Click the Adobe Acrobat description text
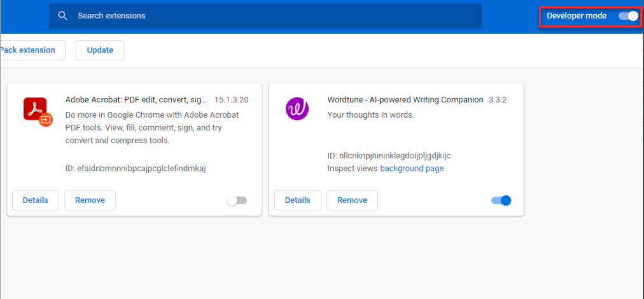644x299 pixels. pos(152,128)
